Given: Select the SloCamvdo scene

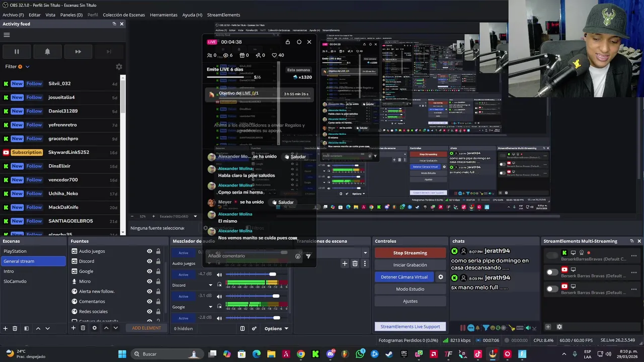Looking at the screenshot, I should coord(33,281).
